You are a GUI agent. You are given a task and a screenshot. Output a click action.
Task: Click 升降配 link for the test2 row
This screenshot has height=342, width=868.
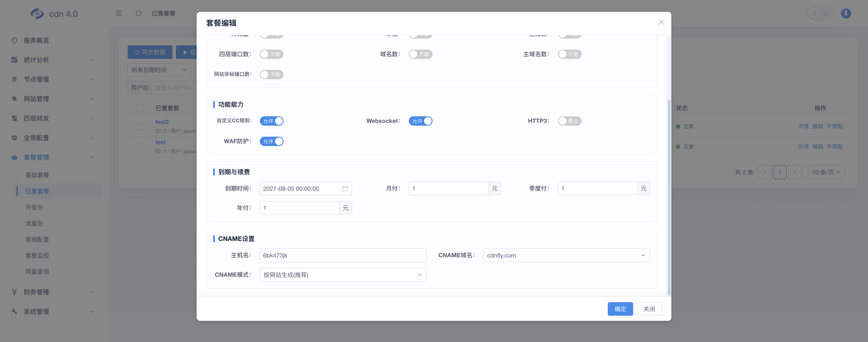(x=835, y=126)
